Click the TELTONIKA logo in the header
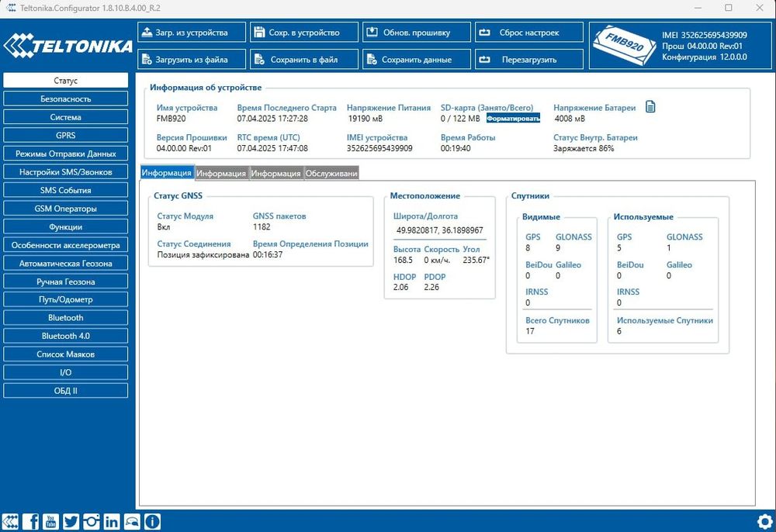The image size is (776, 532). click(68, 46)
